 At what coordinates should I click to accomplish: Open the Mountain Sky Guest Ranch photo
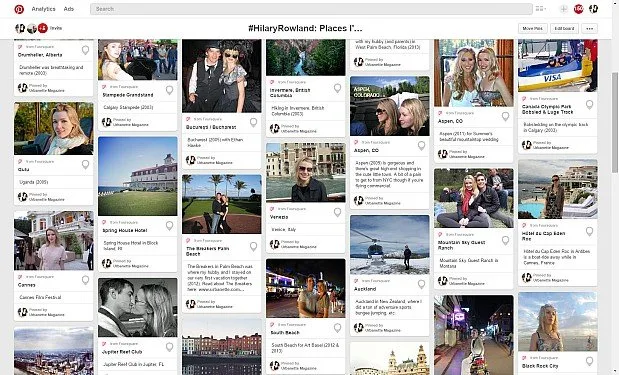[x=474, y=198]
